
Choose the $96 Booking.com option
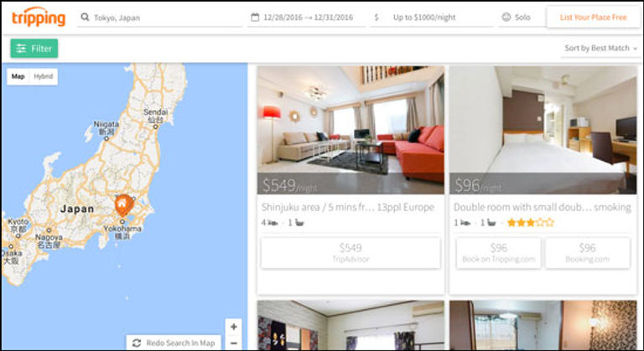(x=587, y=252)
